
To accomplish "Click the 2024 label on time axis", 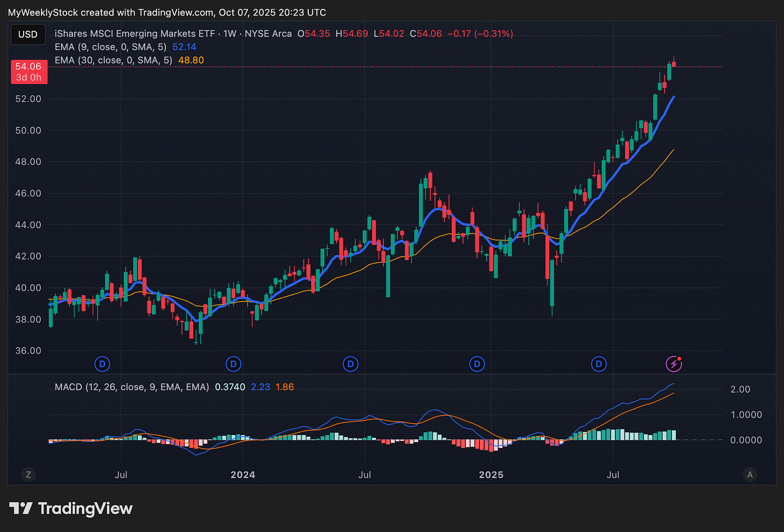I will click(x=243, y=475).
